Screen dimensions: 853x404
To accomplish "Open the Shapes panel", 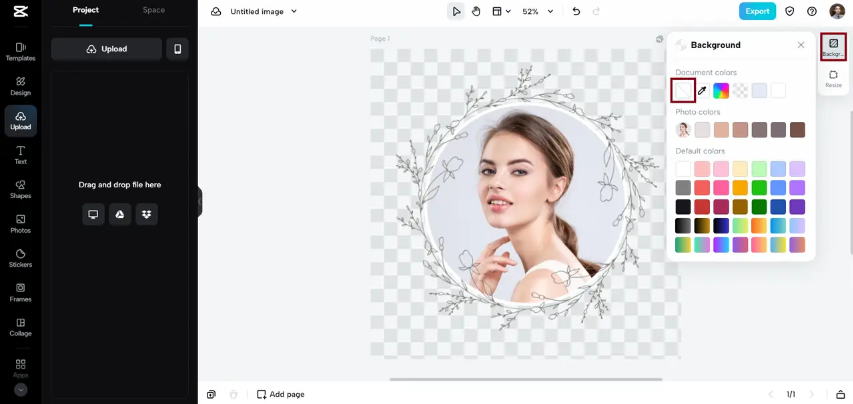I will 21,190.
